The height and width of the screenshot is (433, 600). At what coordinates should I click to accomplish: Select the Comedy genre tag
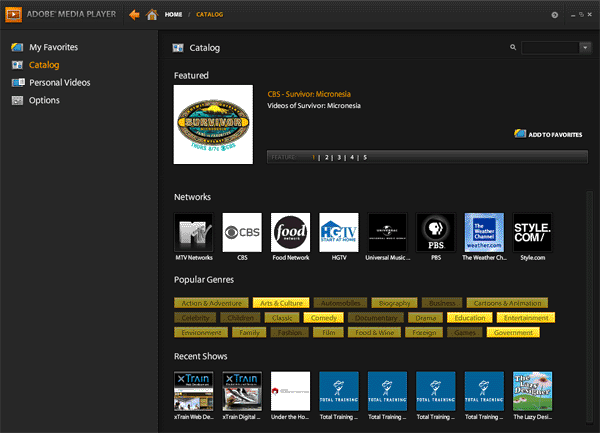[324, 317]
